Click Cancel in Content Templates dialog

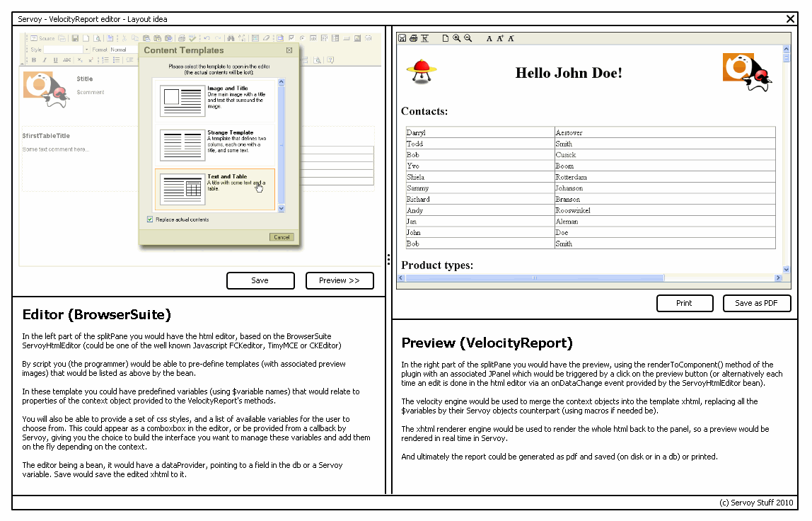[282, 237]
